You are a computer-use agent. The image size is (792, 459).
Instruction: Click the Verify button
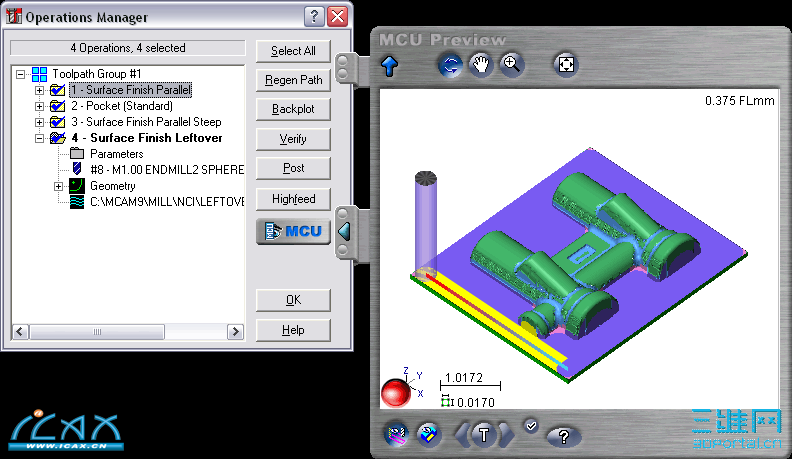coord(293,139)
